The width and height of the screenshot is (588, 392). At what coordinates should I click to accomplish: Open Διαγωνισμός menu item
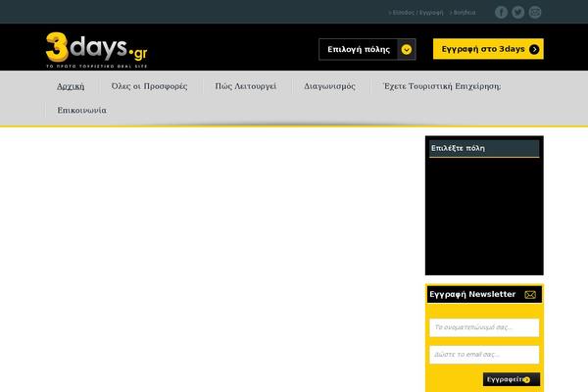pos(329,86)
